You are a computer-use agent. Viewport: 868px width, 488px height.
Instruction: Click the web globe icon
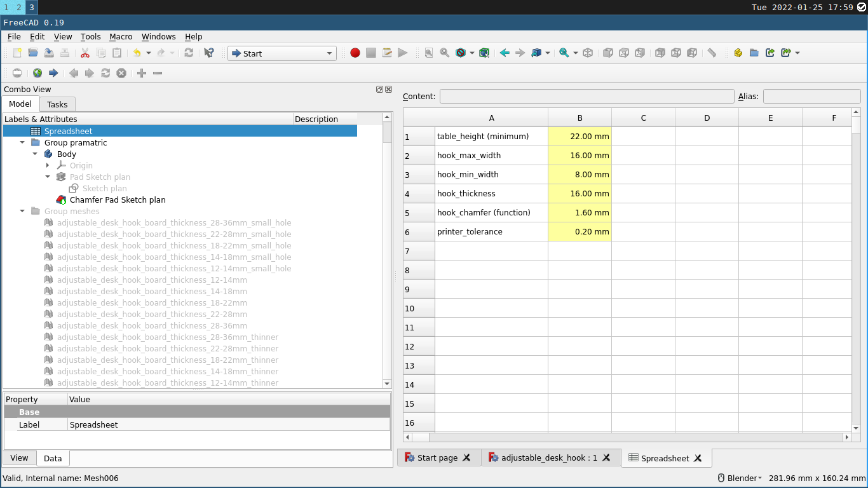(x=37, y=73)
